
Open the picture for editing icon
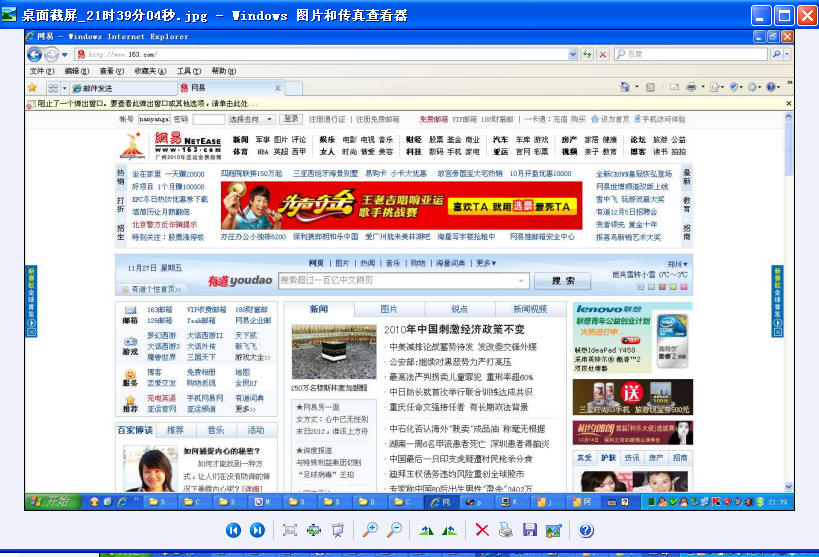coord(554,530)
